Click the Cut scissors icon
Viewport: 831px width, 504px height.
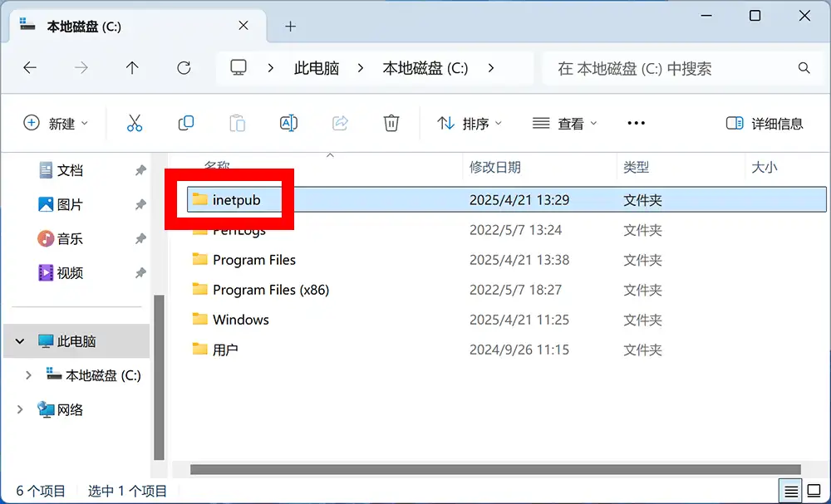coord(135,123)
